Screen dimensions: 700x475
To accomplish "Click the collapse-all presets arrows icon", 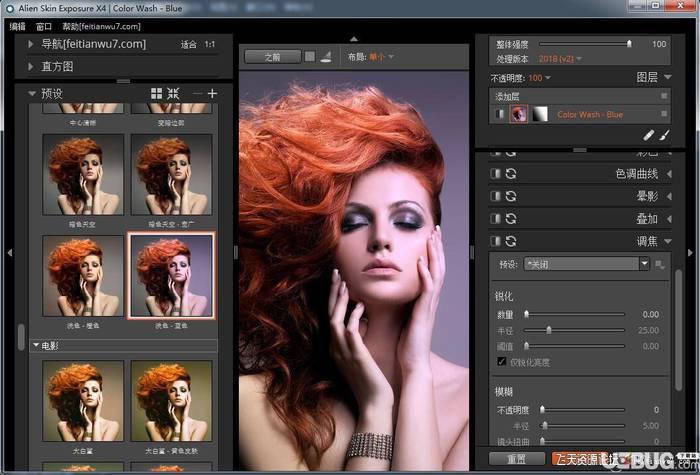I will click(x=173, y=93).
